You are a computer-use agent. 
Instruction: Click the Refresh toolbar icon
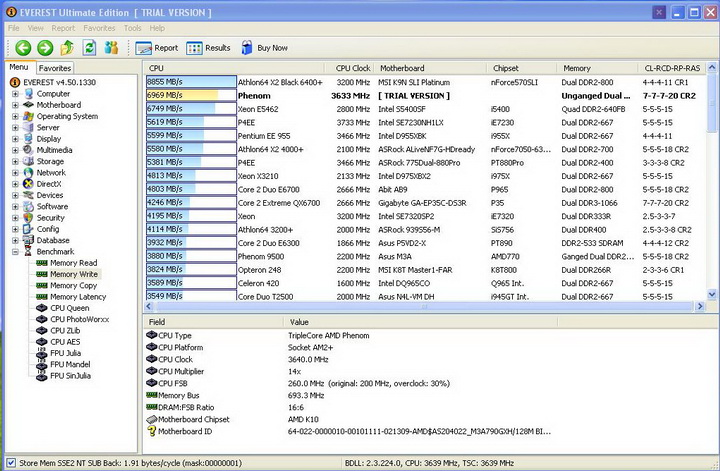tap(89, 47)
